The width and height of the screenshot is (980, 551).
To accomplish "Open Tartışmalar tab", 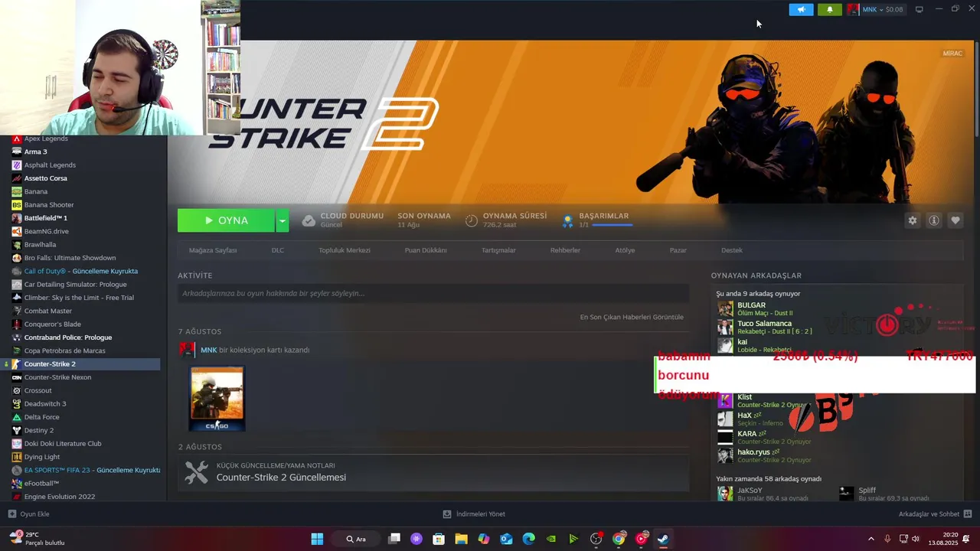I will point(498,250).
